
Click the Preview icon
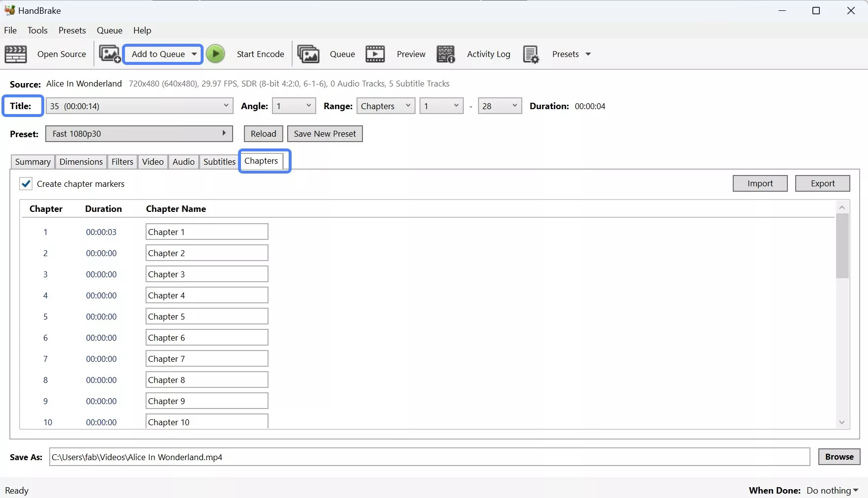[x=375, y=54]
